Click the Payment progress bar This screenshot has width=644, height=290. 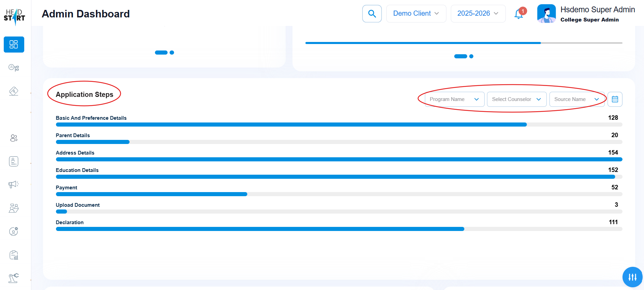click(339, 194)
